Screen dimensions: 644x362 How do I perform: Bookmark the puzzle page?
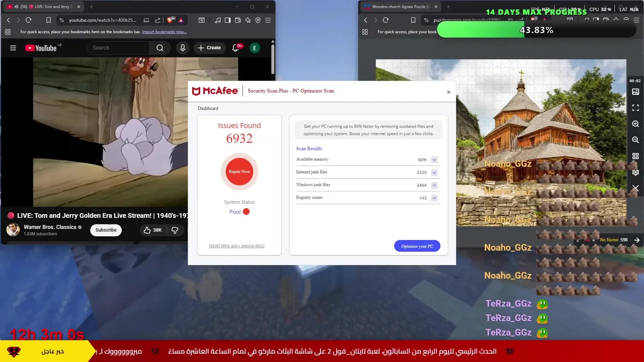click(x=413, y=20)
